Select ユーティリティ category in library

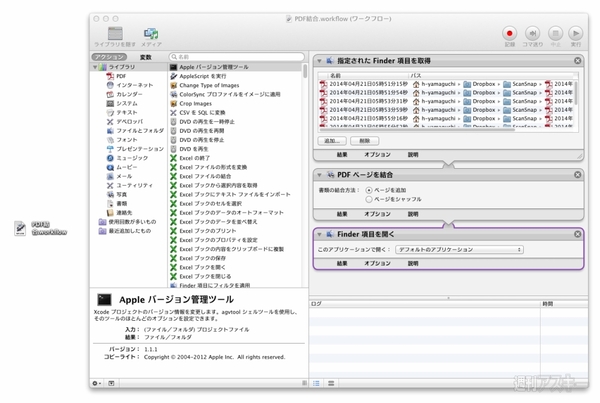coord(130,185)
